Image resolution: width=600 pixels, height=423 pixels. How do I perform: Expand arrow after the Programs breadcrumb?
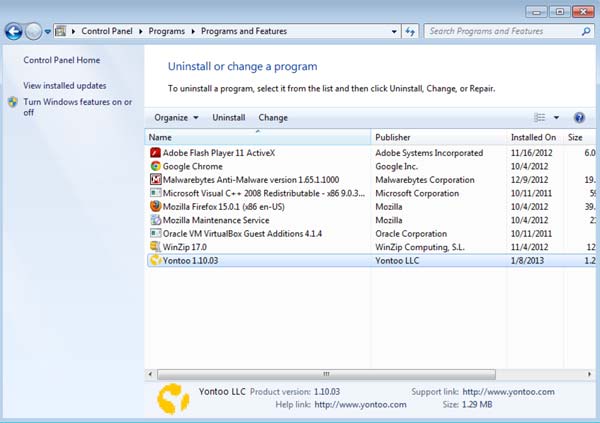[193, 31]
